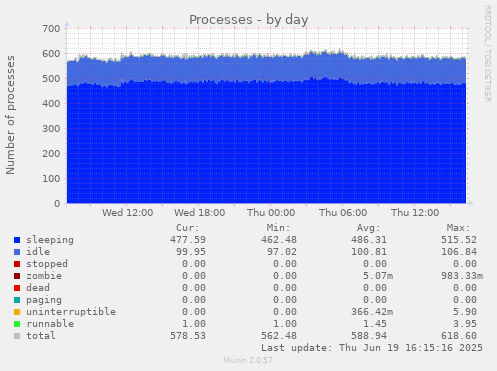Select the 'zombie' legend label
Screen dimensions: 497x371
(x=44, y=276)
